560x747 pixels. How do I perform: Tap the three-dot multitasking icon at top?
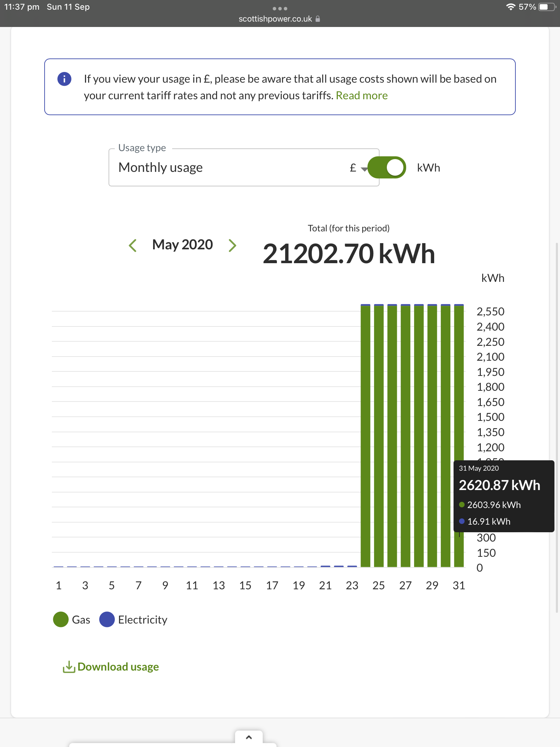(280, 8)
